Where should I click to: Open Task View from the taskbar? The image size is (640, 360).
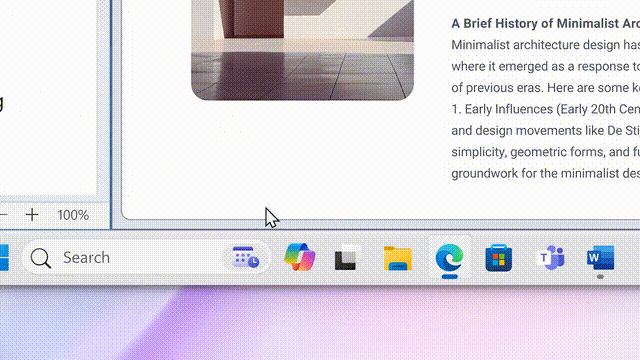tap(345, 258)
